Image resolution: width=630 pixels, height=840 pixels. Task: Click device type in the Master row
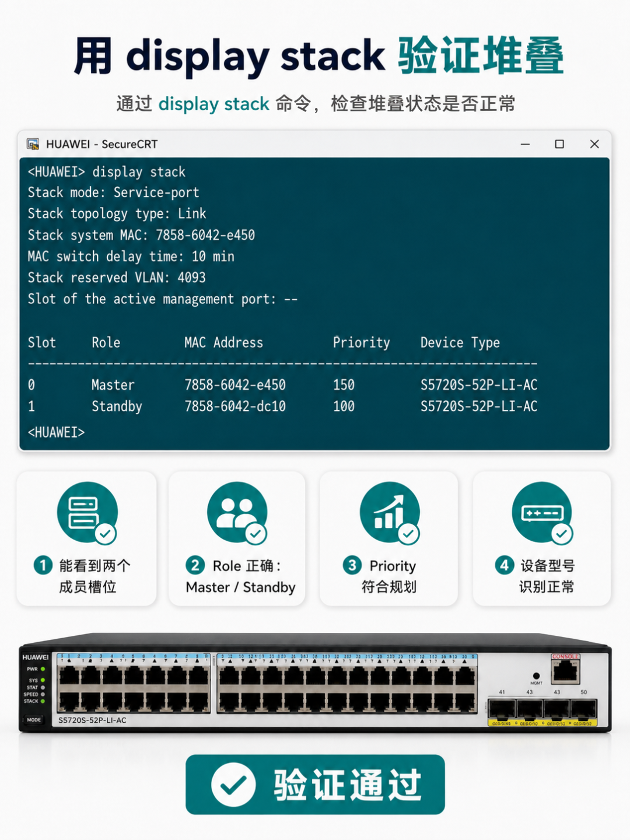pos(479,385)
